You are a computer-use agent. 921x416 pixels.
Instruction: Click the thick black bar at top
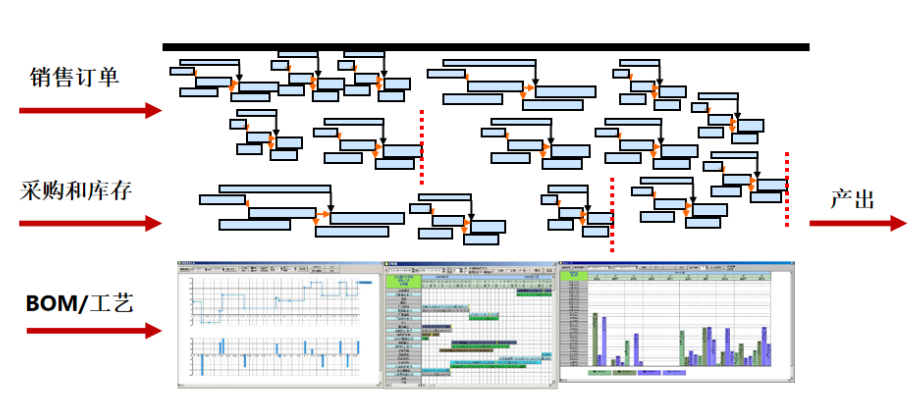[486, 46]
